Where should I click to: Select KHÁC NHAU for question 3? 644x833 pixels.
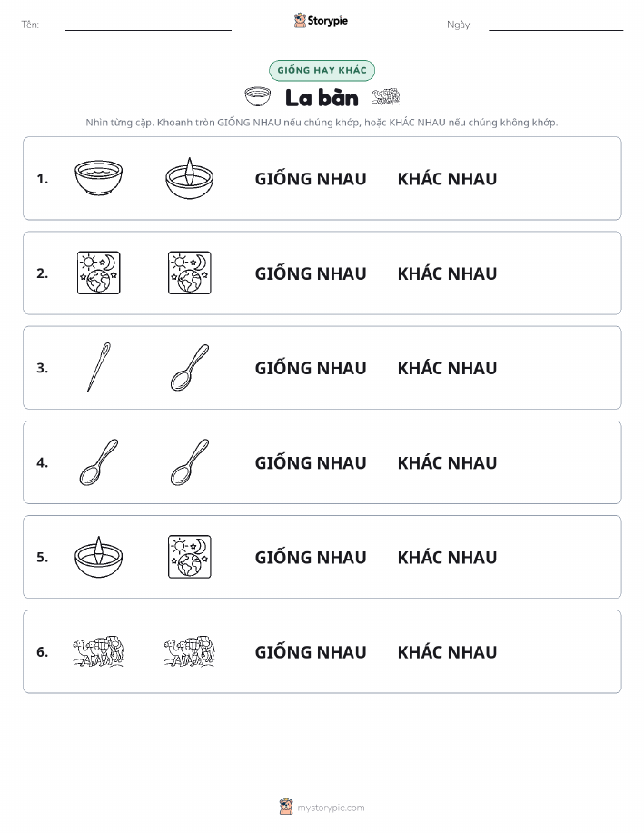pos(448,368)
